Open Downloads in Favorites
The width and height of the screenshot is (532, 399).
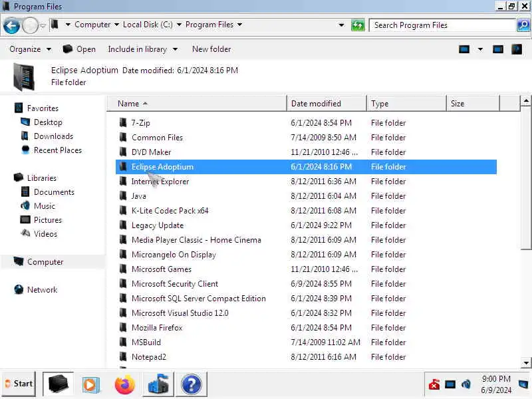pyautogui.click(x=47, y=136)
